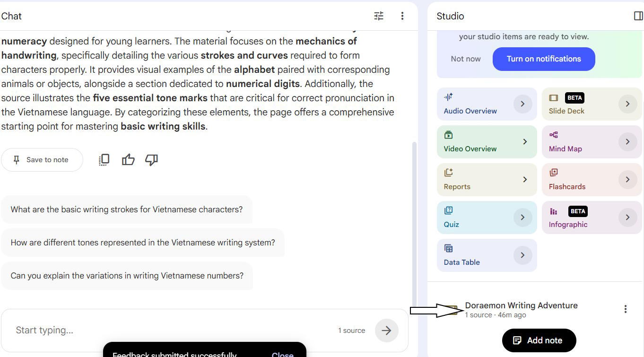Viewport: 644px width, 357px height.
Task: Open chat configuration sliders icon
Action: pyautogui.click(x=379, y=16)
